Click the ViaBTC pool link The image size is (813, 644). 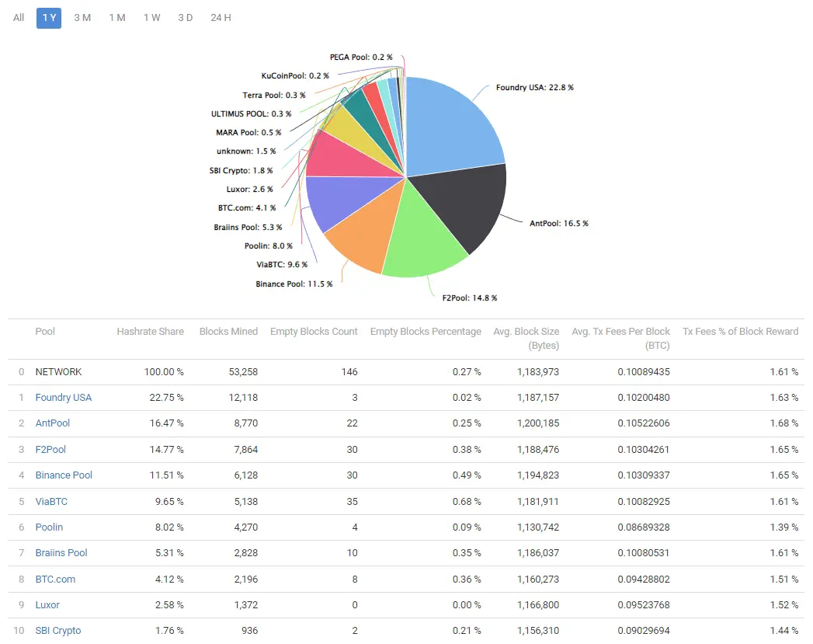coord(51,501)
